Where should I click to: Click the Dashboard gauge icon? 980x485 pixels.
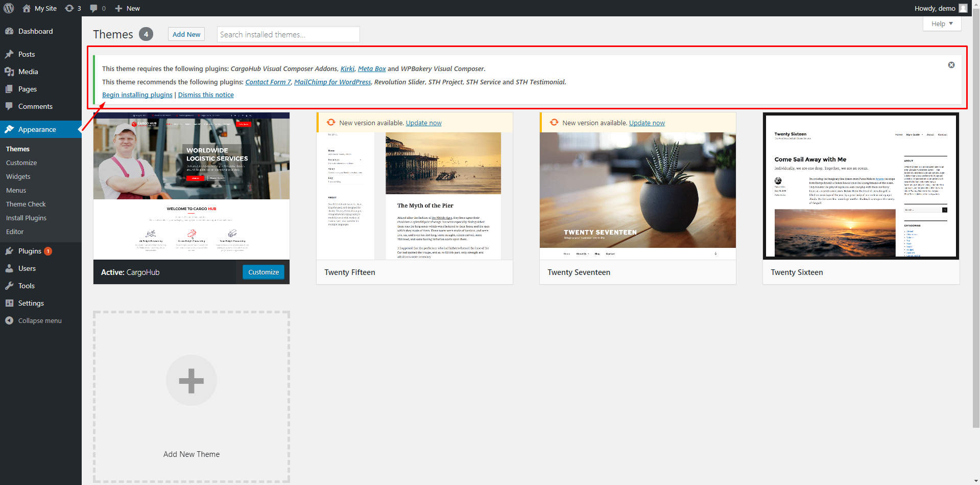(9, 31)
